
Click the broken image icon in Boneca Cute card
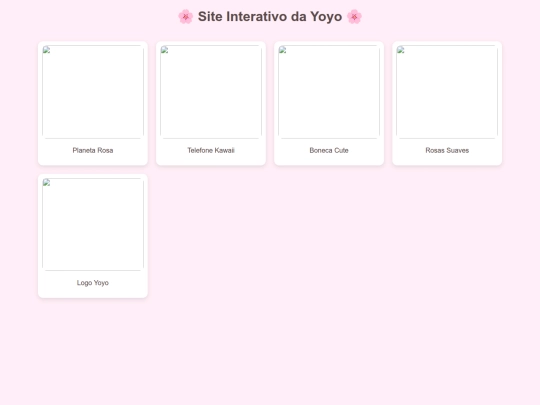pos(283,50)
